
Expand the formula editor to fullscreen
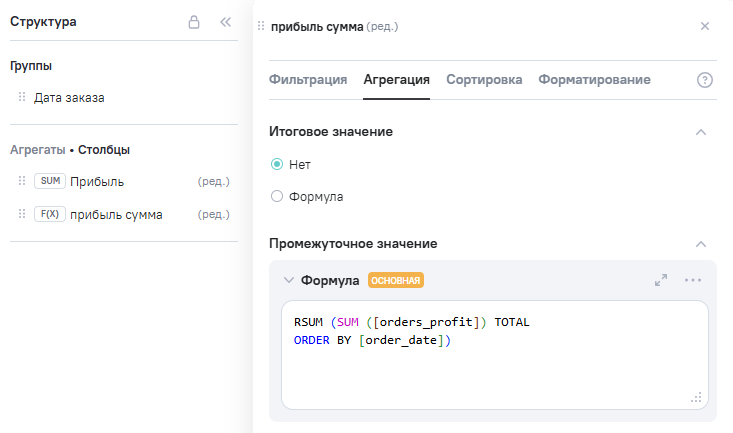click(661, 280)
